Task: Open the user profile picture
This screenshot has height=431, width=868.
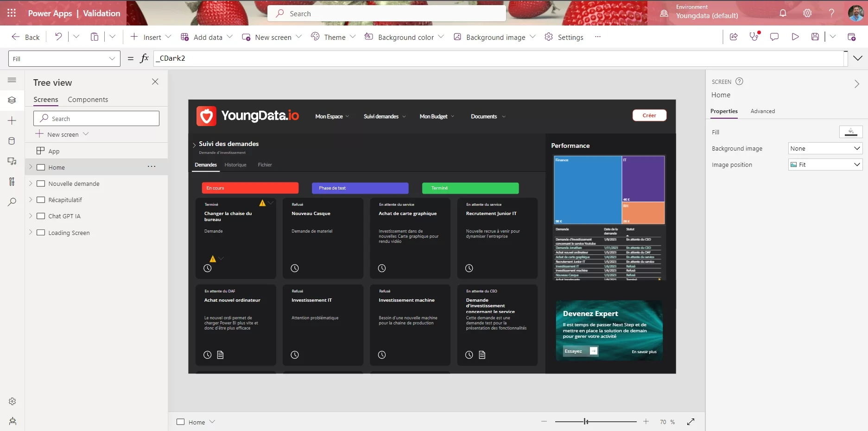Action: tap(855, 13)
